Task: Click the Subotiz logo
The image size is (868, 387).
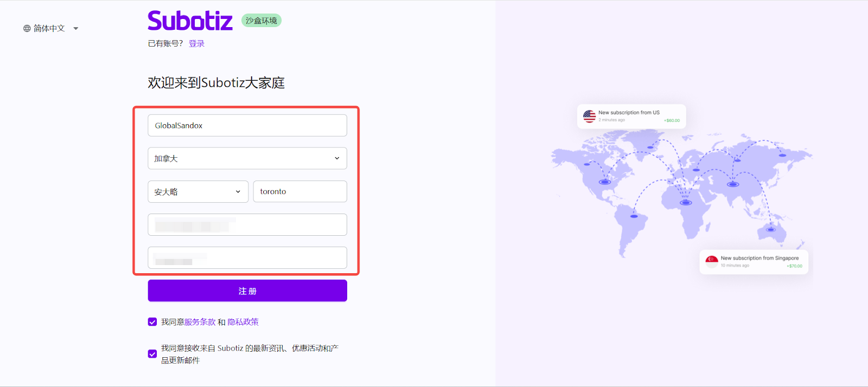Action: click(190, 21)
